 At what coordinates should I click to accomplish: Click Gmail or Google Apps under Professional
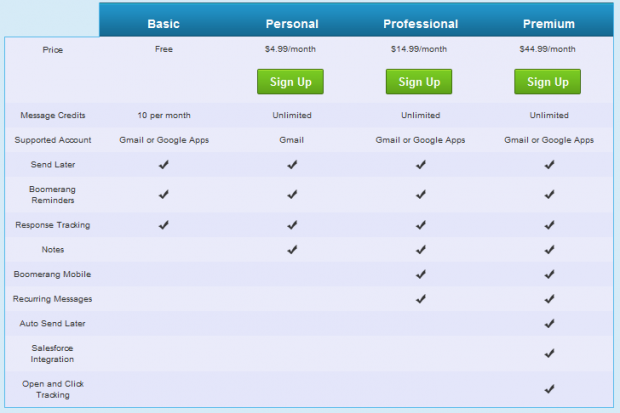tap(420, 140)
